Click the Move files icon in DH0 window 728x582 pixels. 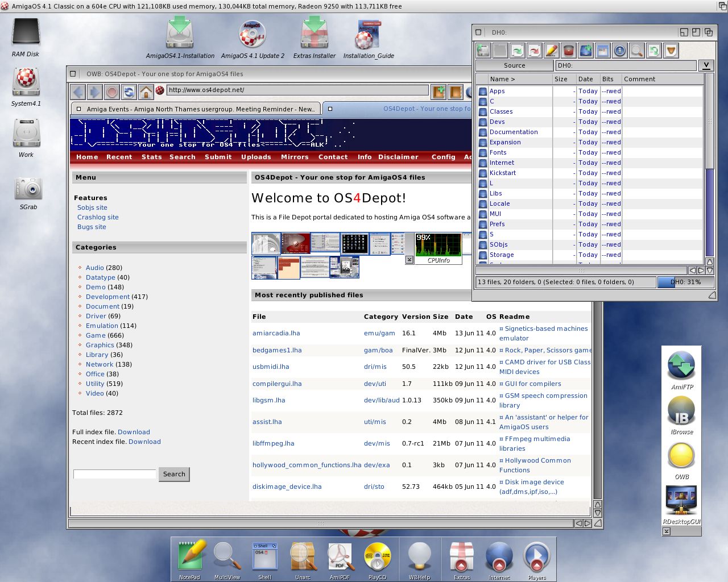tap(535, 51)
